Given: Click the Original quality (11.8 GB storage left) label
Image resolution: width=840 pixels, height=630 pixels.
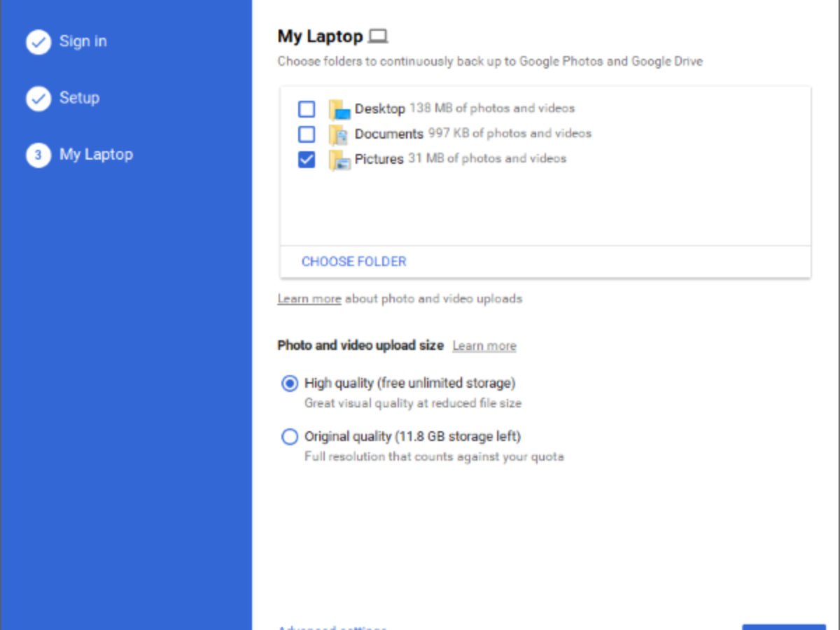Looking at the screenshot, I should 413,437.
